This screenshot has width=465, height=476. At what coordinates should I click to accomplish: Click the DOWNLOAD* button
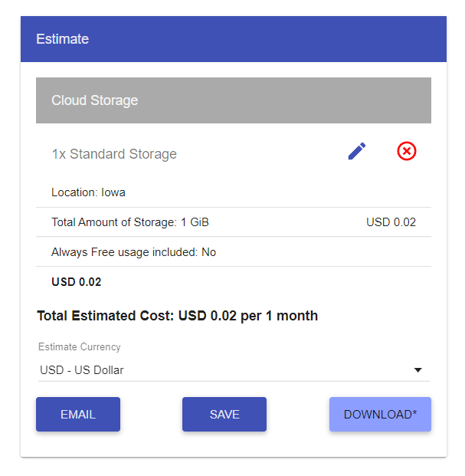click(380, 414)
